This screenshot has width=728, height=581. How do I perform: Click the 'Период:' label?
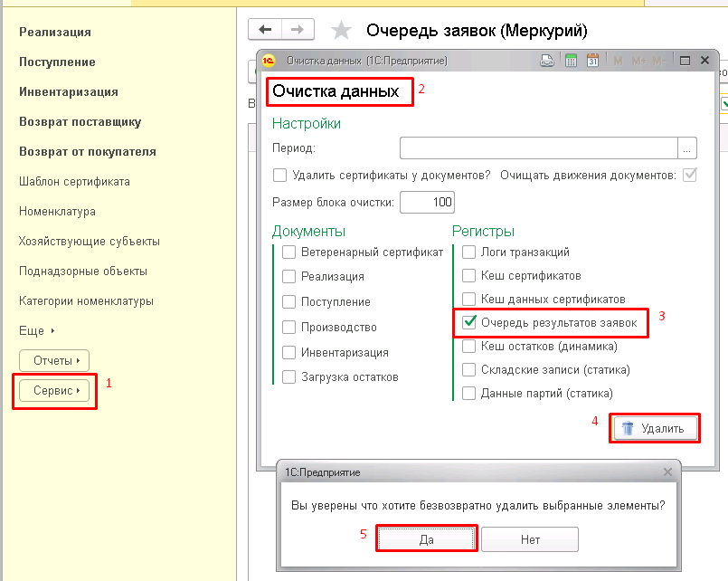[x=294, y=148]
